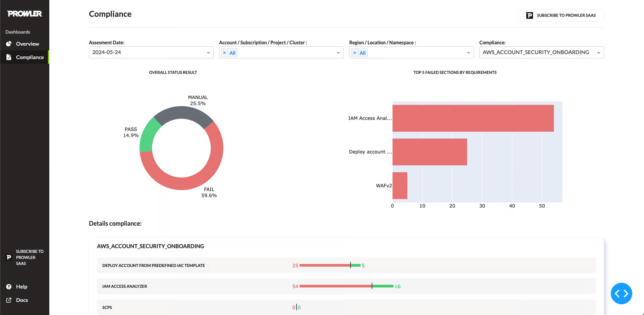Viewport: 644px width, 315px height.
Task: Click the MANUAL 25.5% label
Action: pyautogui.click(x=198, y=100)
